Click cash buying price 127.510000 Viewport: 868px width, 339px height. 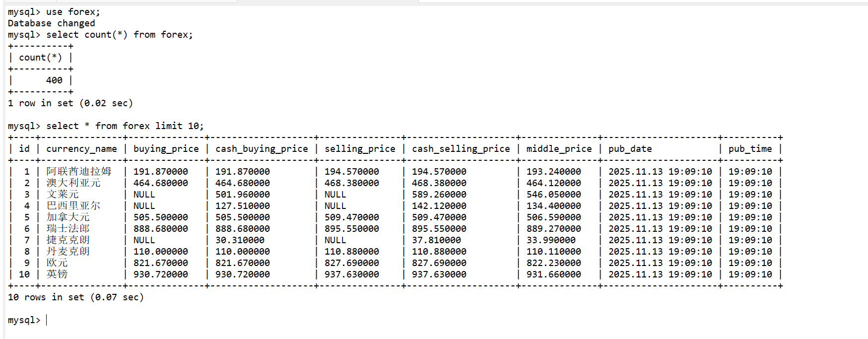coord(243,206)
